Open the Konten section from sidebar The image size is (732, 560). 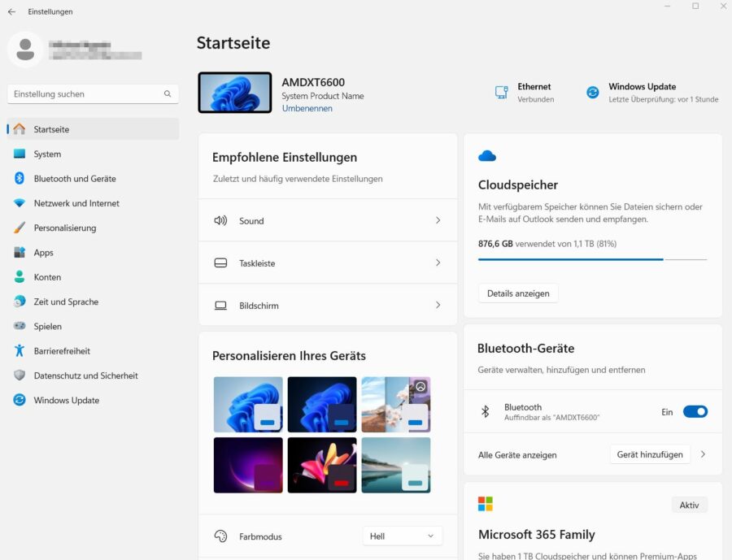click(x=47, y=276)
